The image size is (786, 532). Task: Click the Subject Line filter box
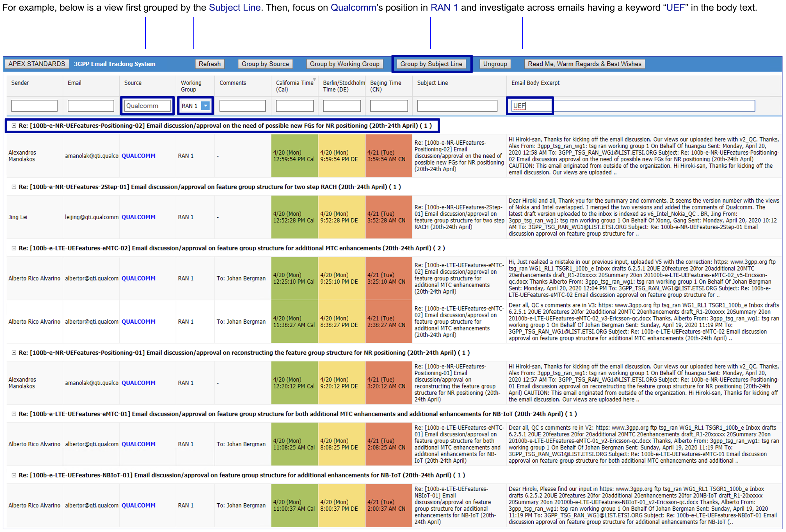click(x=457, y=106)
